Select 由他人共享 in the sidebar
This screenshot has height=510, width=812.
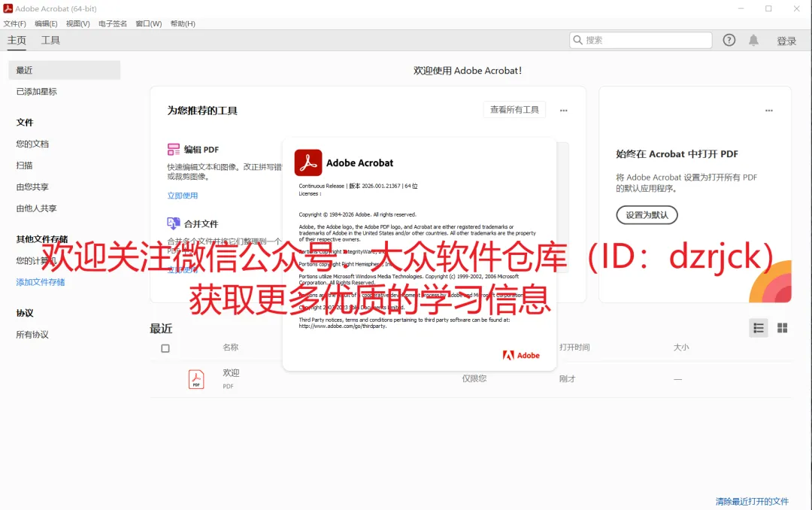pos(36,208)
